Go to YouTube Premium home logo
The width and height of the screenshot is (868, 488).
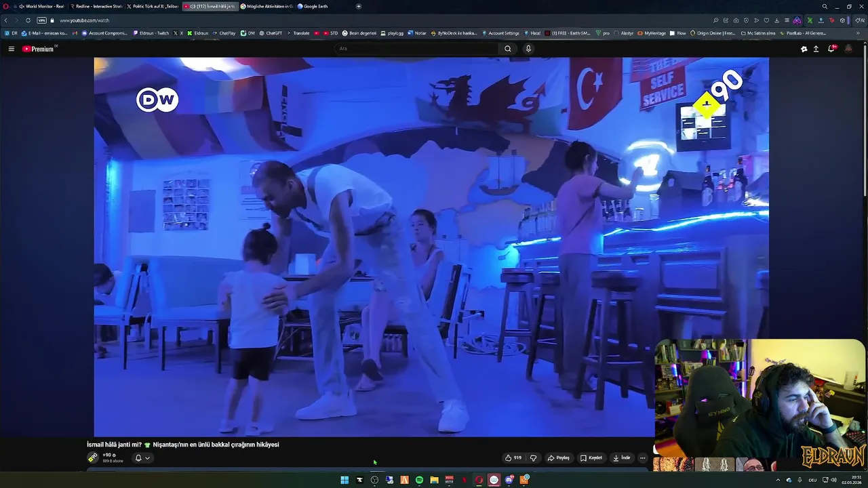point(39,49)
